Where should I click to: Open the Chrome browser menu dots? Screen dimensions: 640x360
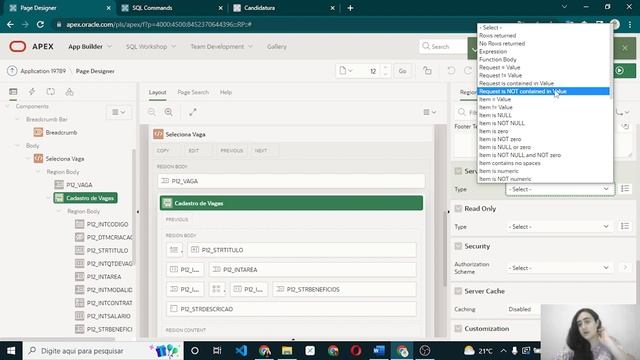click(630, 24)
